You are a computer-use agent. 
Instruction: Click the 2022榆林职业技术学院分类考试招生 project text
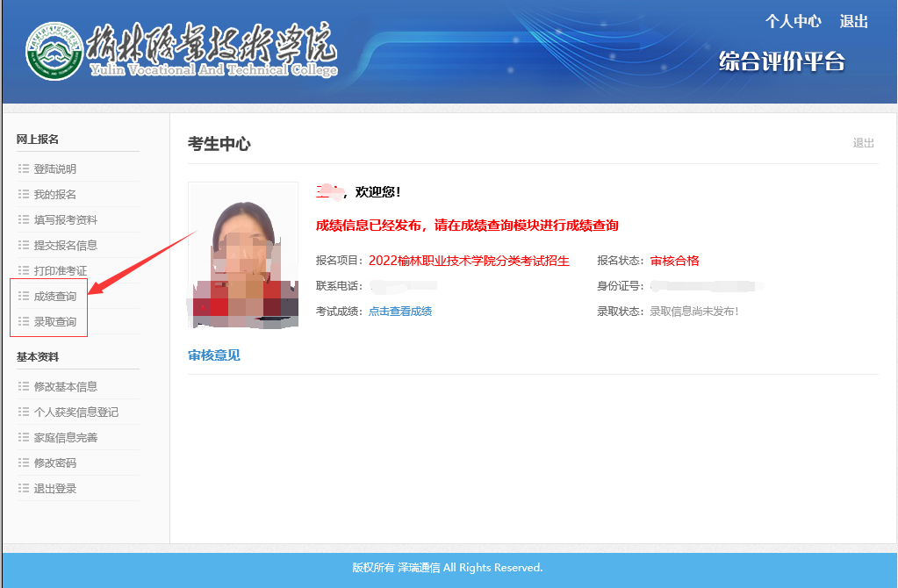click(469, 261)
